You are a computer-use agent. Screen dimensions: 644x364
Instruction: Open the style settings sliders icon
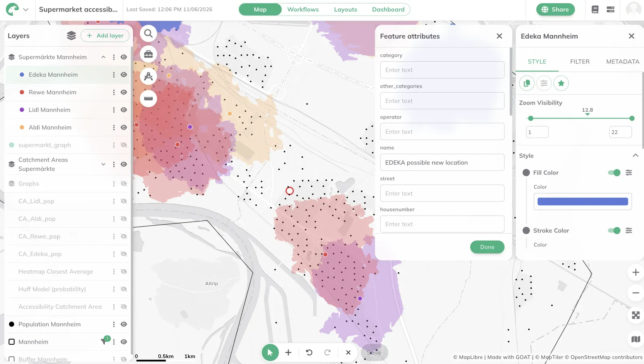click(544, 83)
